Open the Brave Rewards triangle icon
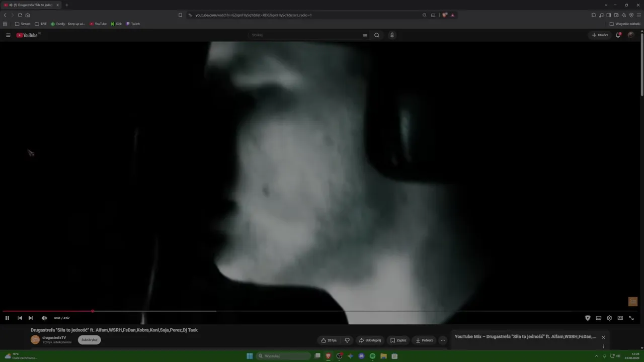Image resolution: width=644 pixels, height=362 pixels. [x=452, y=15]
